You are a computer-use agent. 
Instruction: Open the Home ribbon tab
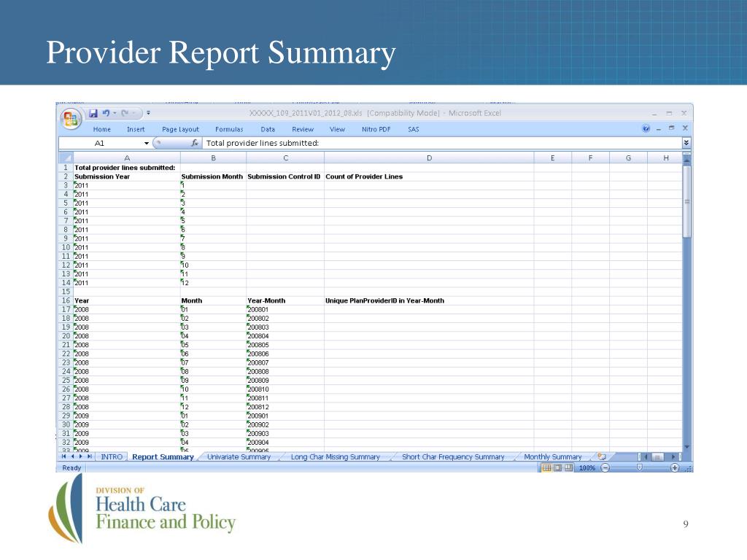102,130
